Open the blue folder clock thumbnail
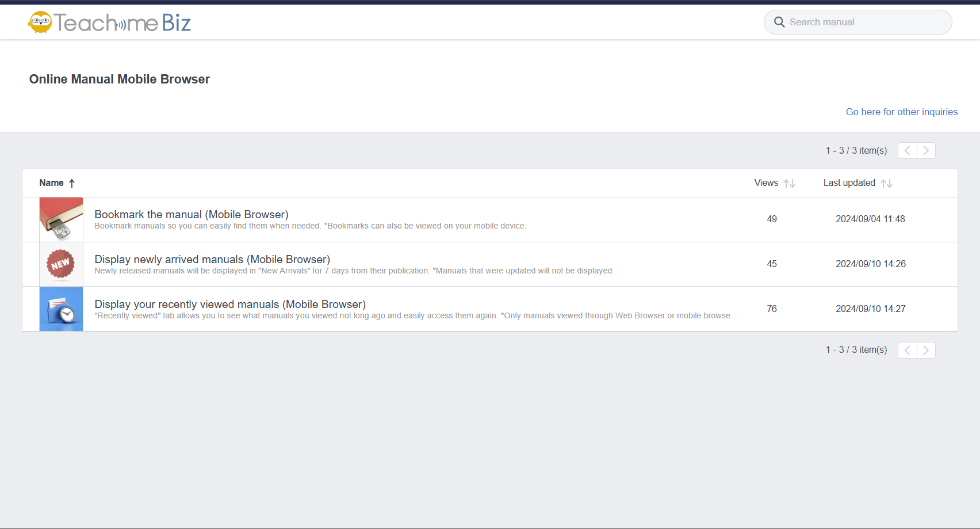Screen dimensions: 980x529 pos(61,309)
